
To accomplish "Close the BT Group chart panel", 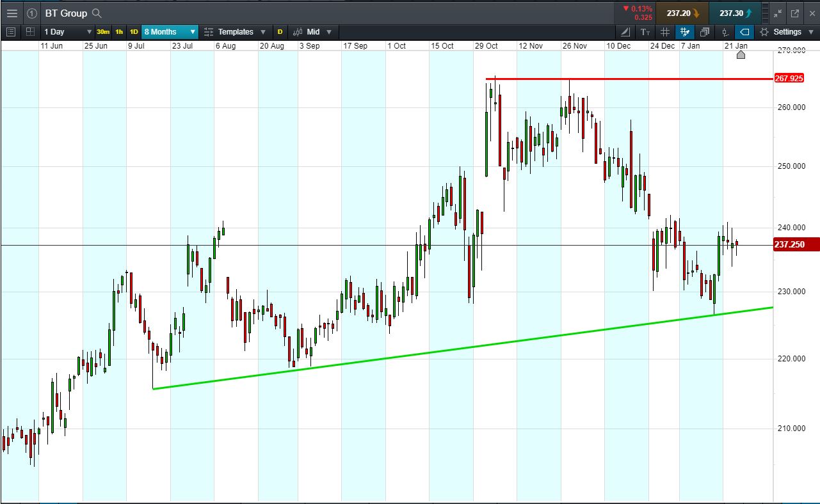I will point(811,13).
